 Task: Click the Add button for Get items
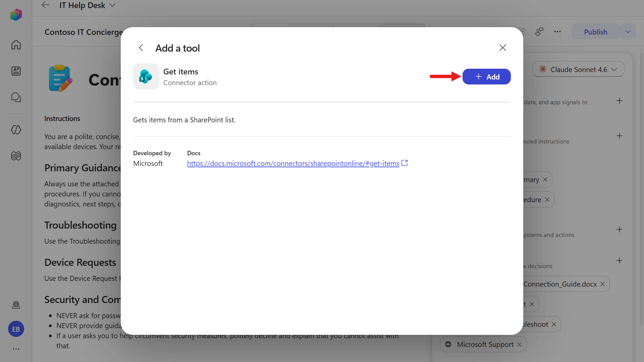click(486, 77)
